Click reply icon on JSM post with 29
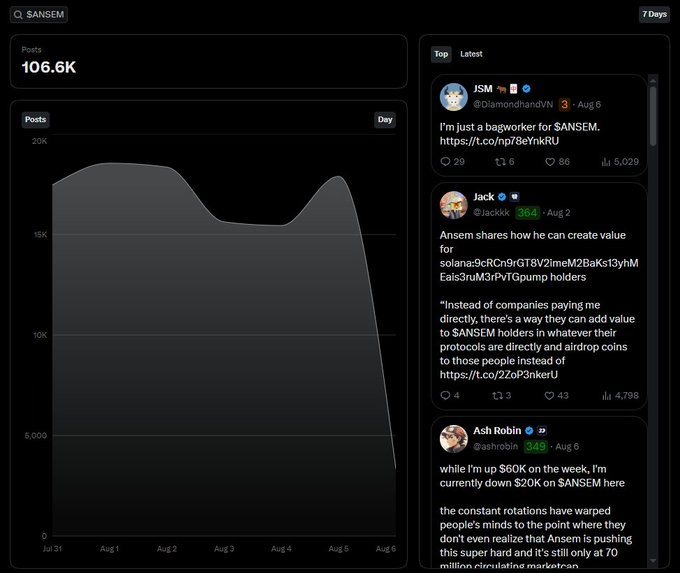Image resolution: width=680 pixels, height=573 pixels. (445, 162)
